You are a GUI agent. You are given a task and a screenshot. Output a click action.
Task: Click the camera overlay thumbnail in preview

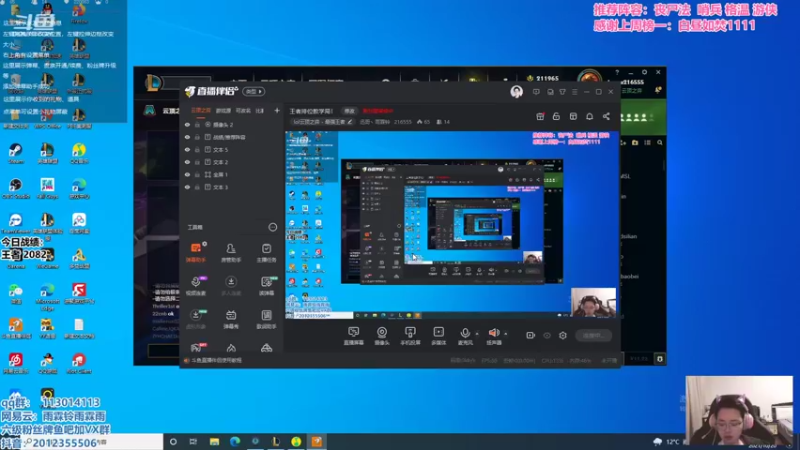[593, 302]
